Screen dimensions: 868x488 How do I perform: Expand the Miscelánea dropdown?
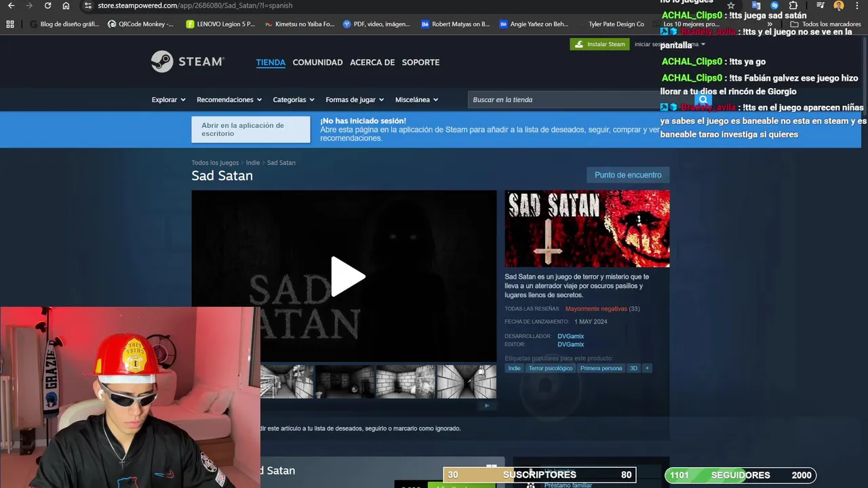(416, 100)
